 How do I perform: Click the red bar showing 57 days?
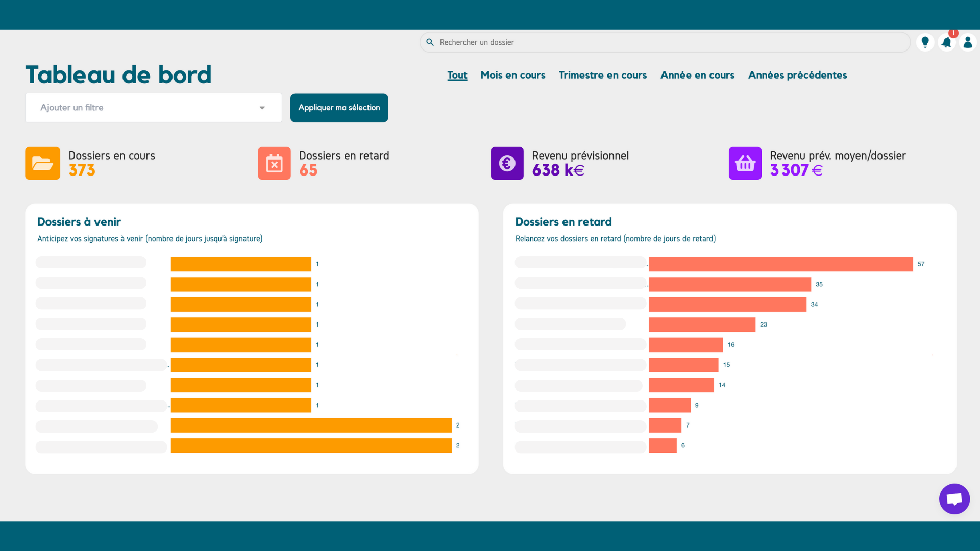click(x=780, y=264)
